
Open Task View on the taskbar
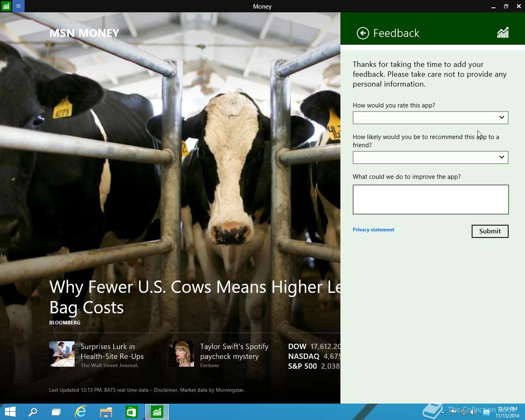[x=56, y=412]
